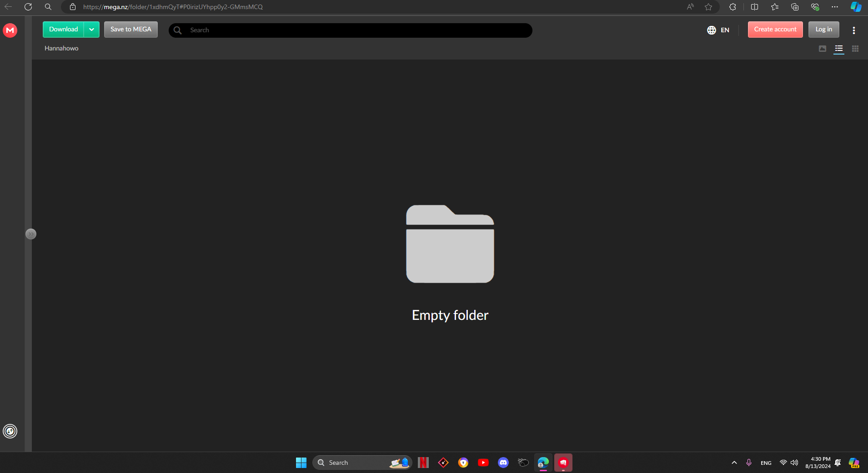The height and width of the screenshot is (473, 868).
Task: Click the Save to MEGA button
Action: 130,29
